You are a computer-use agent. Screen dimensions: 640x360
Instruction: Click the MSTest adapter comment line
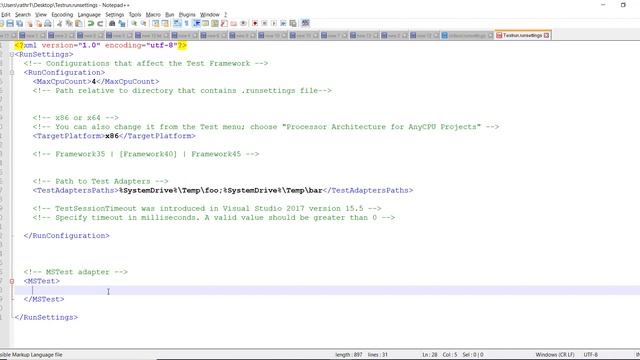[76, 272]
